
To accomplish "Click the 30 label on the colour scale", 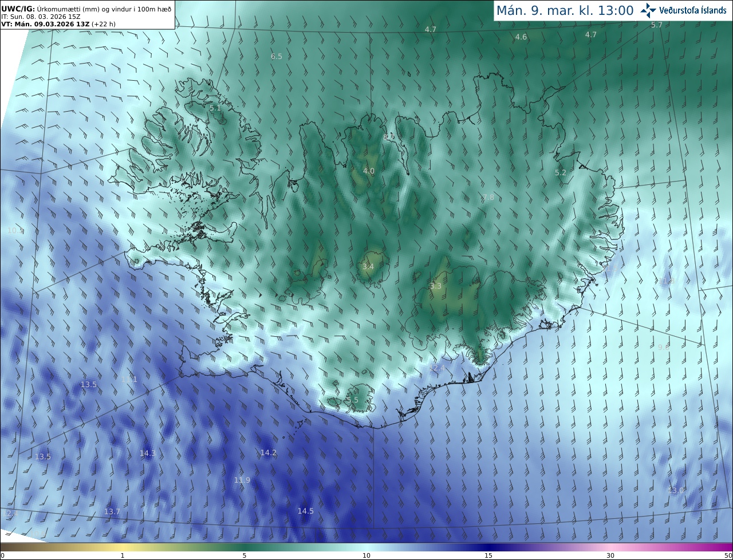I will pyautogui.click(x=610, y=555).
